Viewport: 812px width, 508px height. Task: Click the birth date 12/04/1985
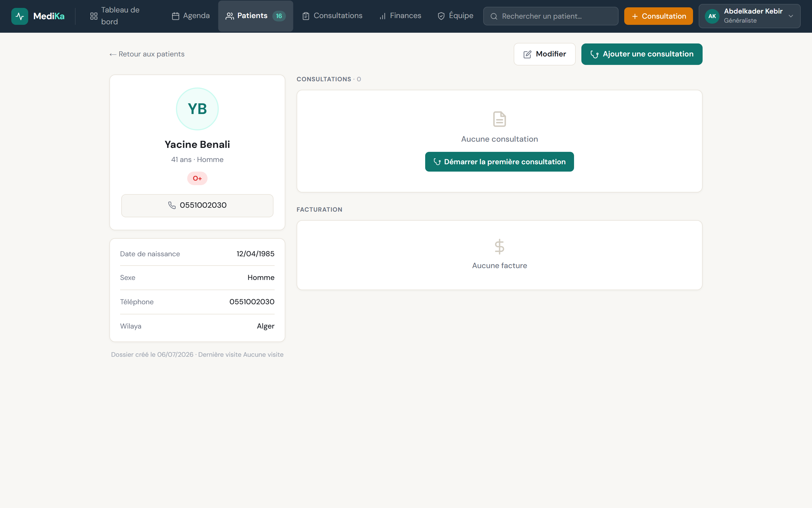pyautogui.click(x=255, y=254)
